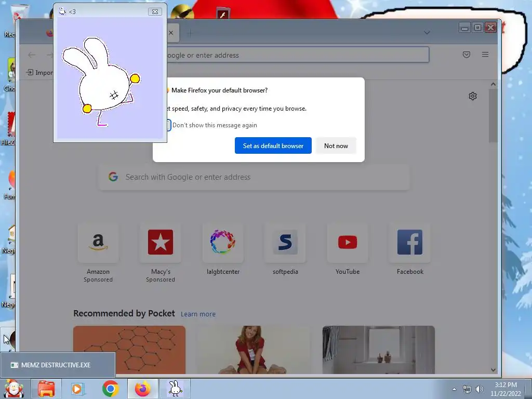Expand the list all tabs chevron
Screen dimensions: 532x399
pos(427,33)
